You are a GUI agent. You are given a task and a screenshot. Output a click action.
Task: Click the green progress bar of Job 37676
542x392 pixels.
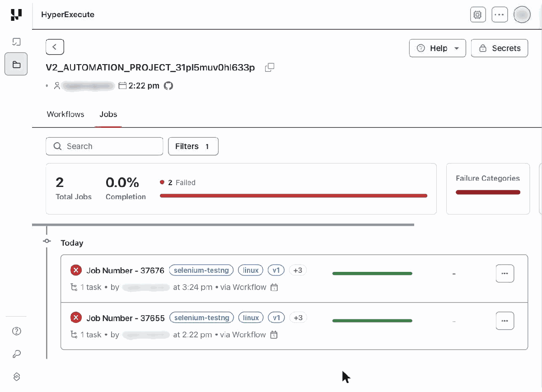coord(372,273)
